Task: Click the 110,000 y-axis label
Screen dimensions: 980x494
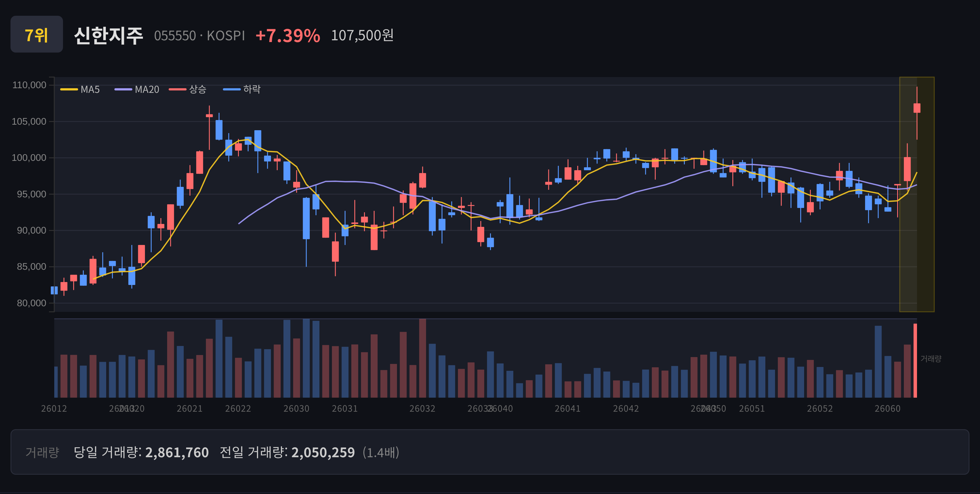Action: pyautogui.click(x=29, y=85)
